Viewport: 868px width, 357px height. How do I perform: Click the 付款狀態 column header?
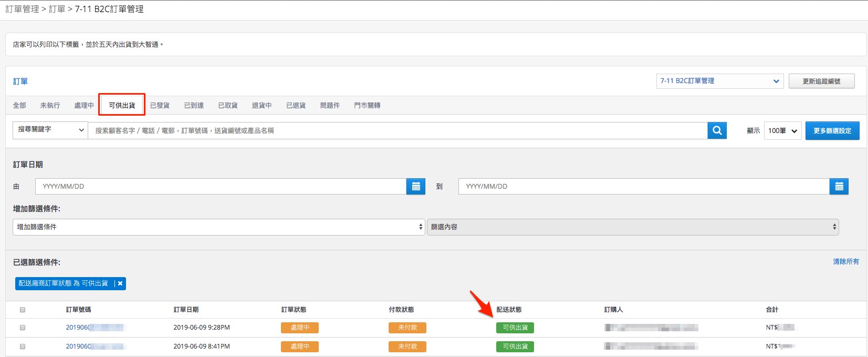click(x=402, y=310)
